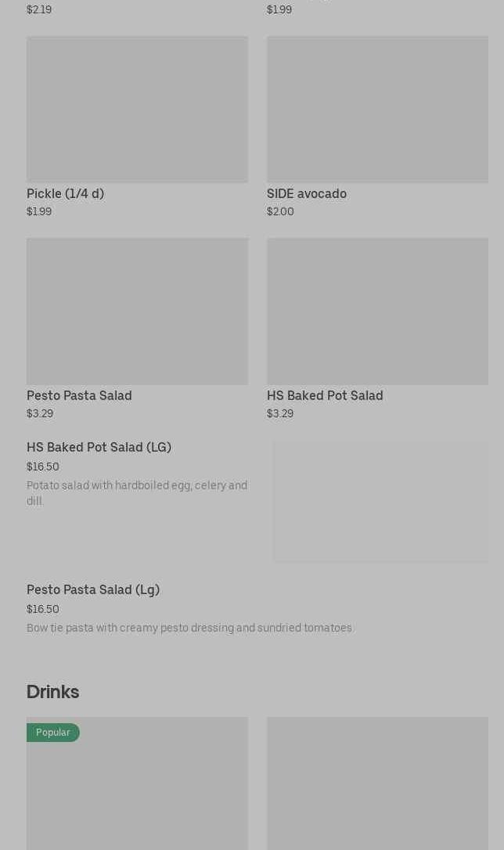Select the Pesto Pasta Salad $3.29 title
The height and width of the screenshot is (850, 504).
point(79,395)
